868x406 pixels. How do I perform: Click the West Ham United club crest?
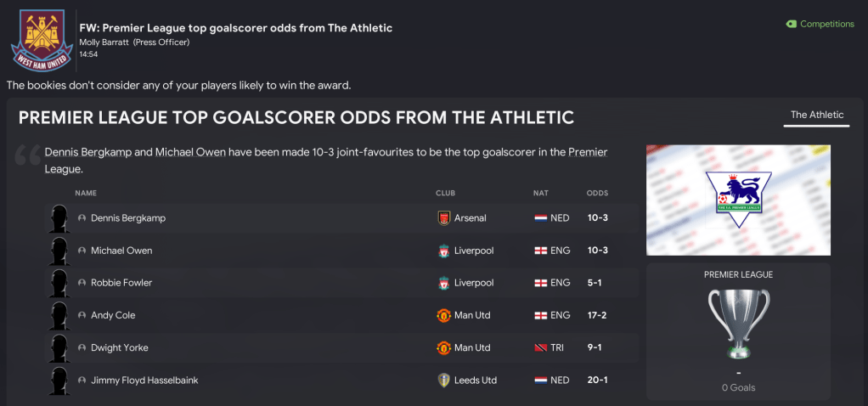(x=38, y=39)
